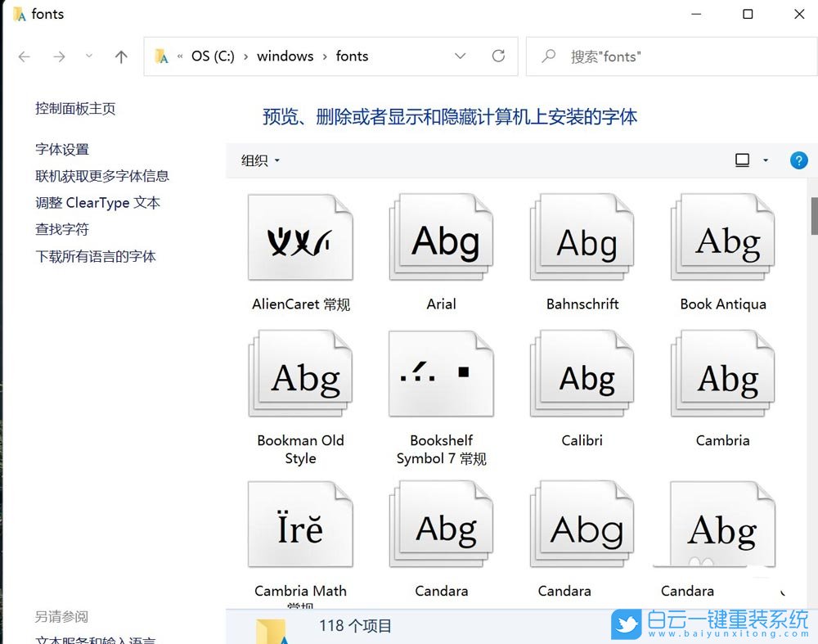Image resolution: width=818 pixels, height=644 pixels.
Task: Open the Cambria Math font
Action: pos(300,524)
